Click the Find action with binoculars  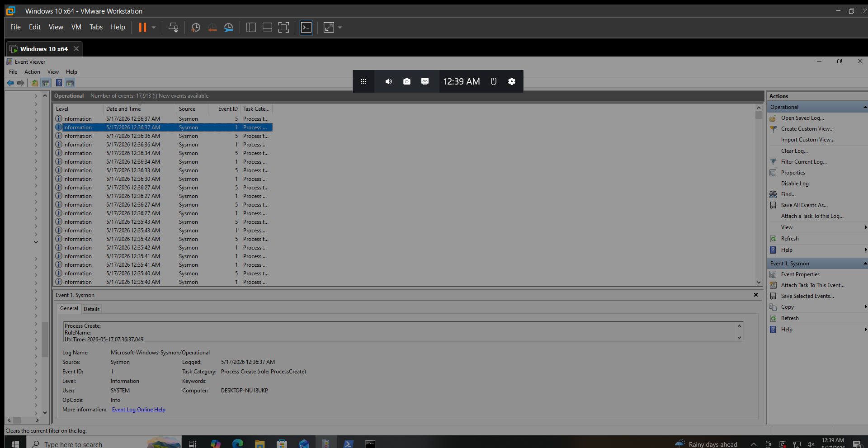(788, 194)
